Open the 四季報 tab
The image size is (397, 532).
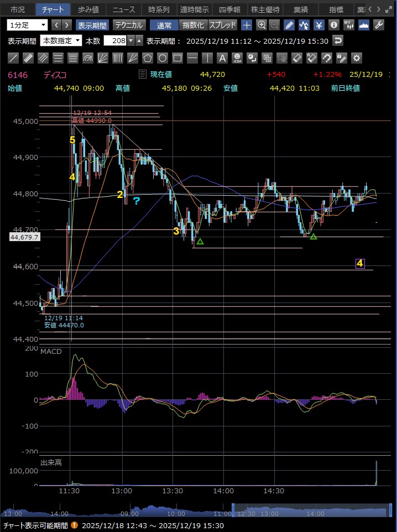[x=229, y=9]
